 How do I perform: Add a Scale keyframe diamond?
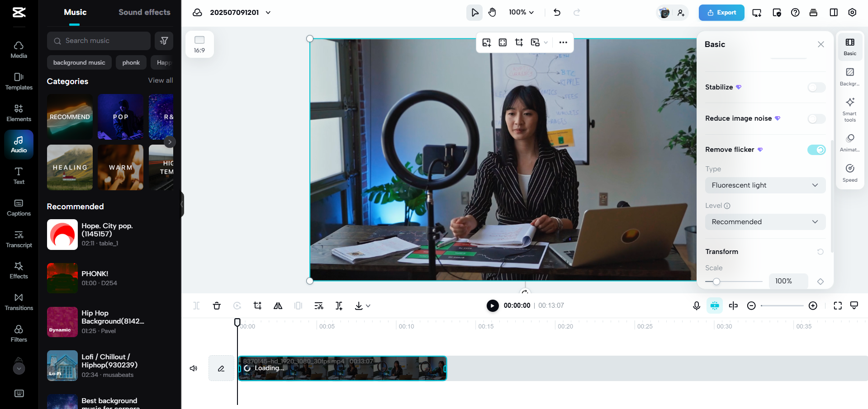tap(820, 282)
